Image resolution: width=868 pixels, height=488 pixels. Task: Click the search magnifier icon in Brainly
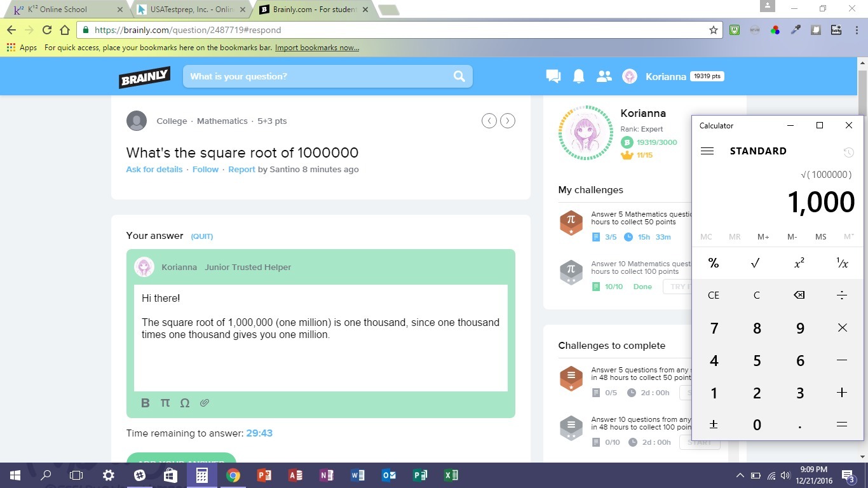pos(459,76)
